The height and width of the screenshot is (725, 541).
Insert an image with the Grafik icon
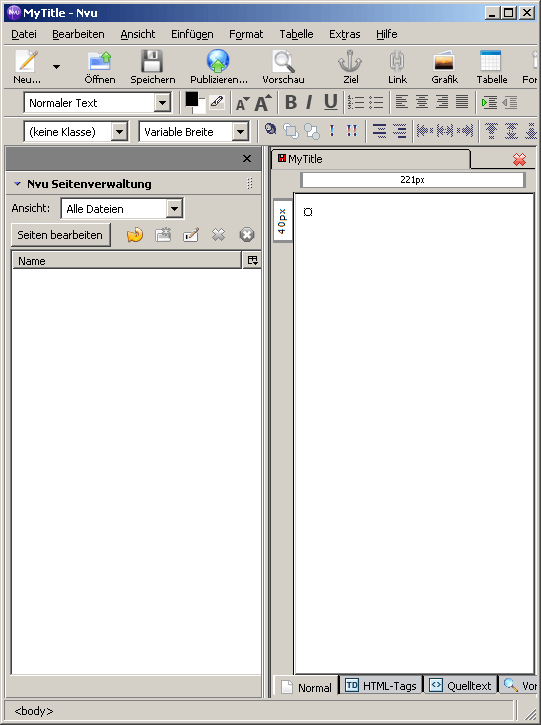(x=444, y=61)
